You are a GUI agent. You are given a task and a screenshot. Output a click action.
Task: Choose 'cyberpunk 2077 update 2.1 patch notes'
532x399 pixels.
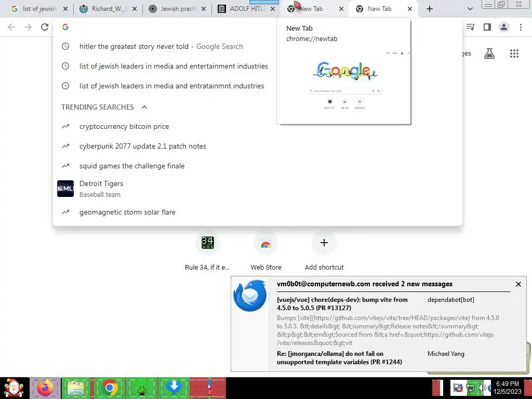pyautogui.click(x=258, y=146)
